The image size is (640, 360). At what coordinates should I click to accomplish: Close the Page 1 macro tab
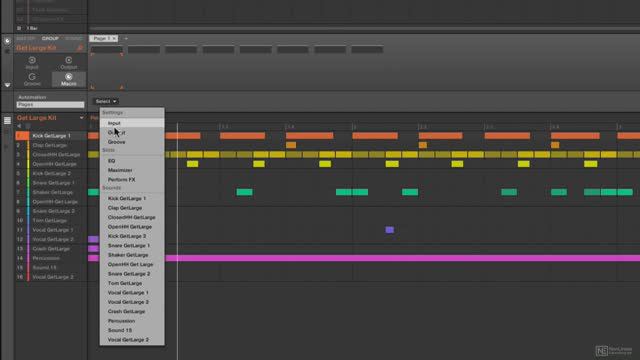tap(114, 38)
